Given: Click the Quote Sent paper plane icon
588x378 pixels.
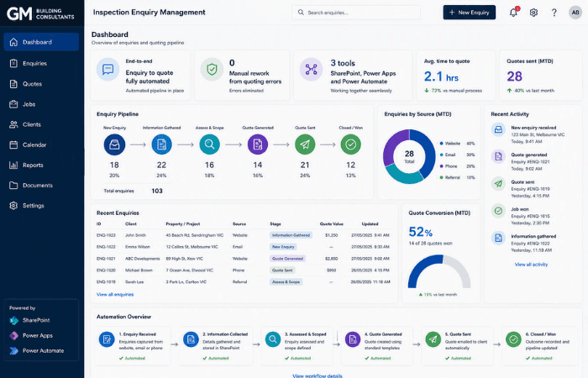Looking at the screenshot, I should pyautogui.click(x=305, y=144).
